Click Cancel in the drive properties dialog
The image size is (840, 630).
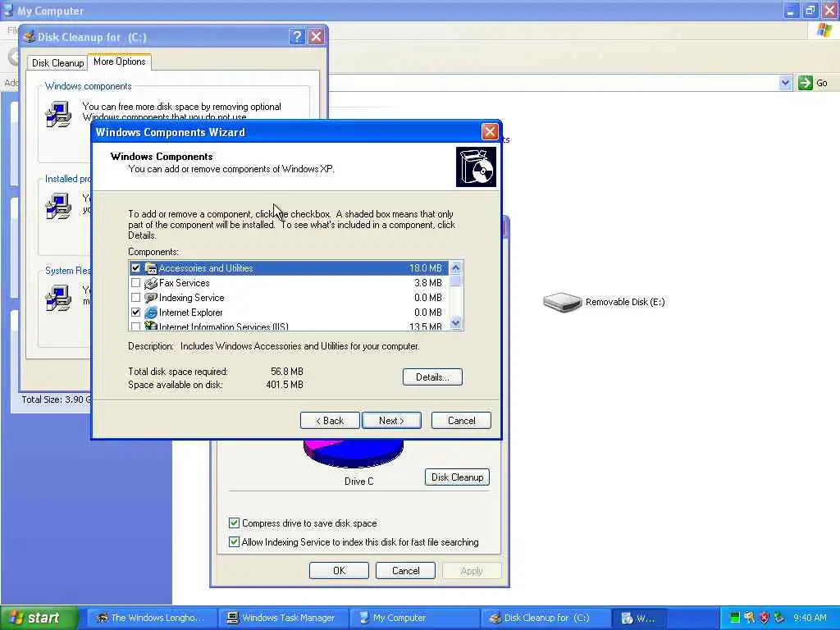coord(405,571)
